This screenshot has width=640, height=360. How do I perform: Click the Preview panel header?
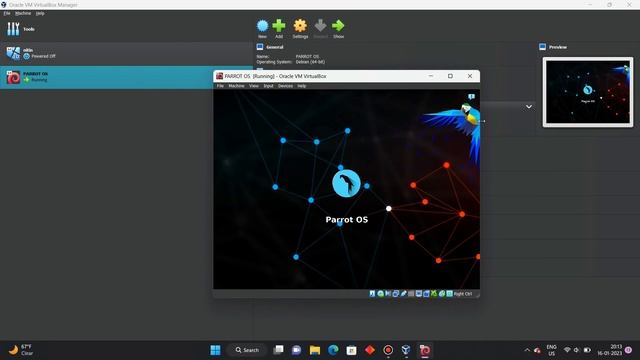pos(558,47)
